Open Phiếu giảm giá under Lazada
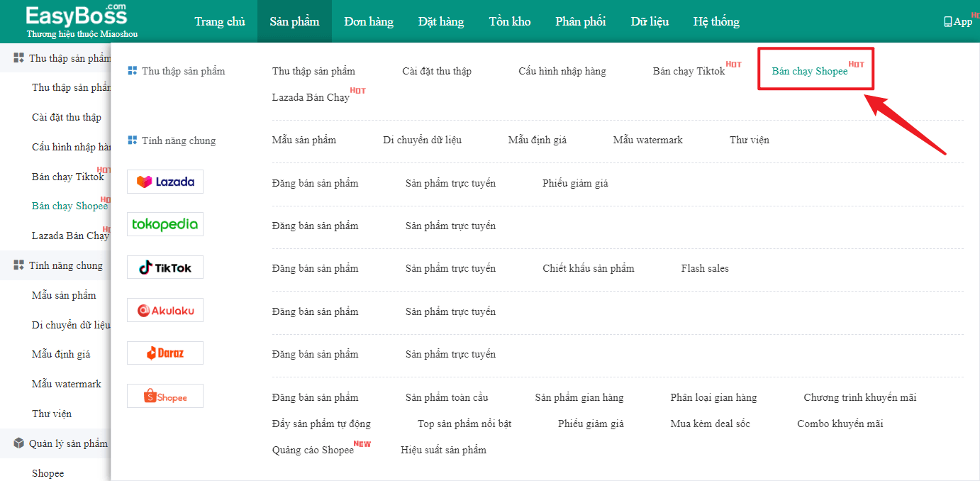This screenshot has height=481, width=980. tap(575, 183)
